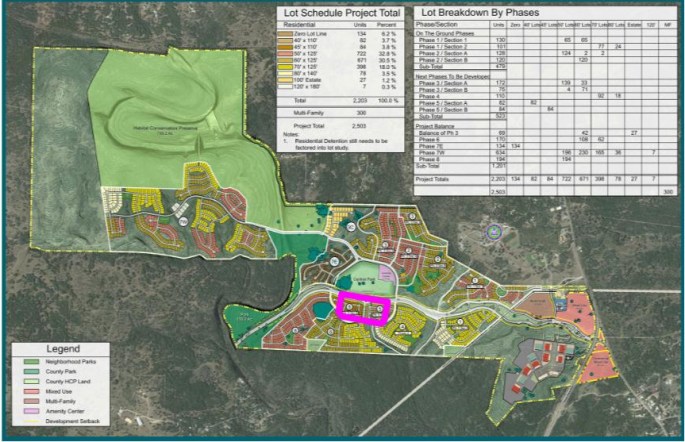Click the conservation preserve label on the map
The width and height of the screenshot is (685, 442).
pos(166,127)
